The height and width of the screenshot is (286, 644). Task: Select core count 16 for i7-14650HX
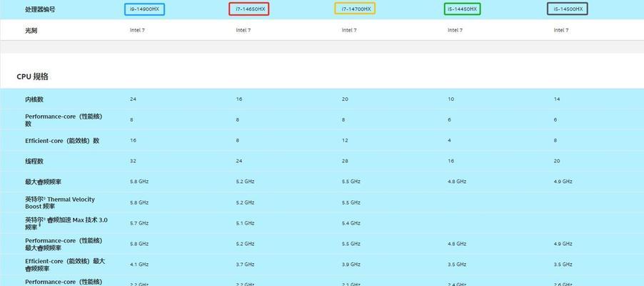pyautogui.click(x=239, y=99)
